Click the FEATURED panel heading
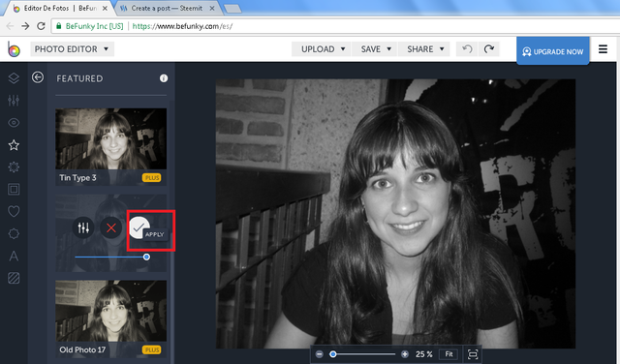The image size is (620, 364). (x=79, y=78)
